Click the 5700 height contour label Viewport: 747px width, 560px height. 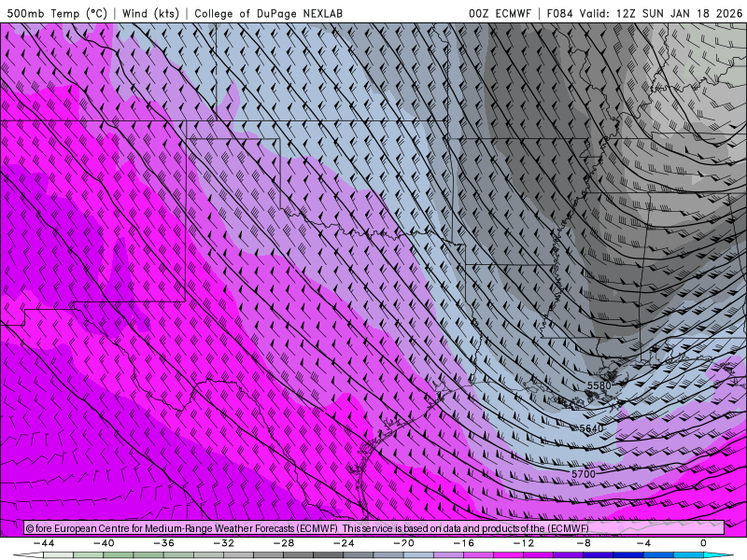(x=584, y=474)
